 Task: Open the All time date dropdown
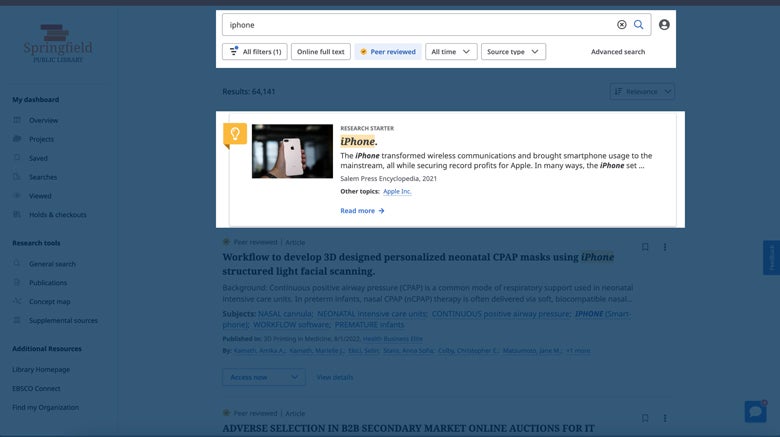(451, 52)
